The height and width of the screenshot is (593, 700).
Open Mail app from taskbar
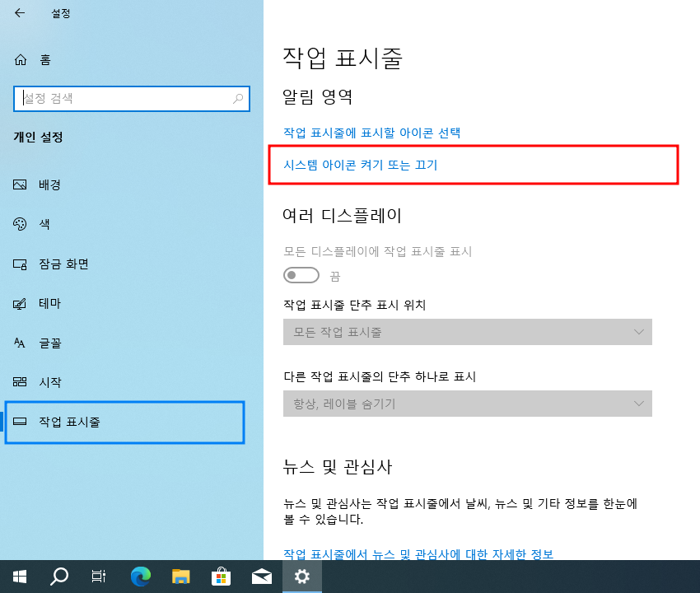(x=262, y=577)
